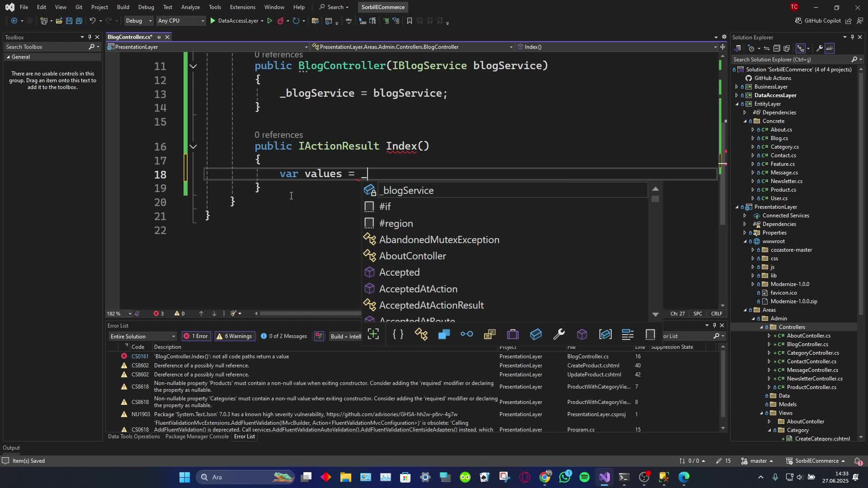Open Debug configuration dropdown

coord(138,21)
